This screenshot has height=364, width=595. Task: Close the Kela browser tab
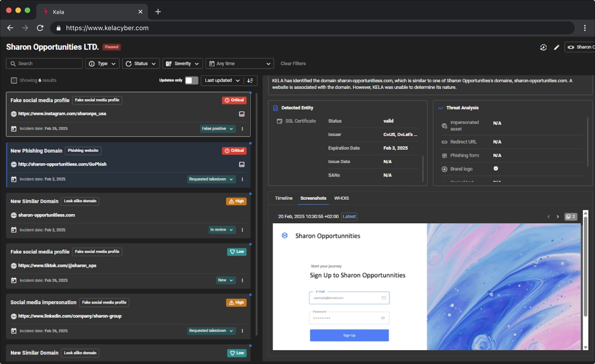pyautogui.click(x=140, y=12)
